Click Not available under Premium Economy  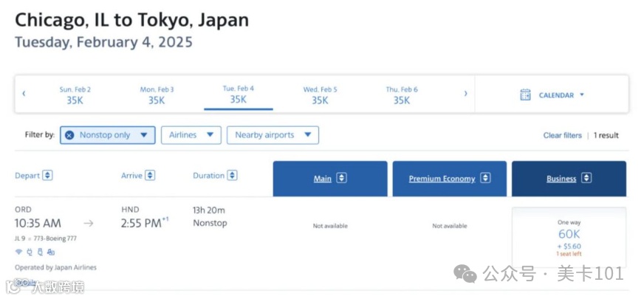click(x=450, y=226)
